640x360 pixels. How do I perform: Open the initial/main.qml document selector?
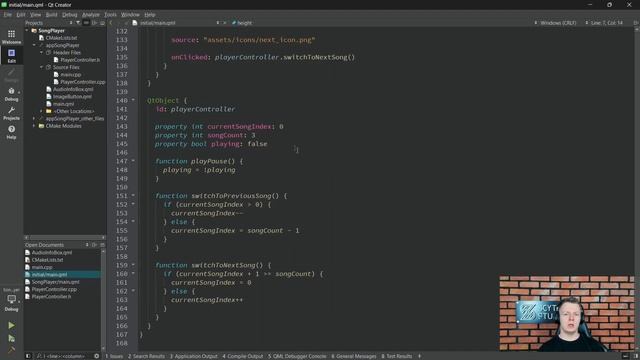pyautogui.click(x=179, y=23)
